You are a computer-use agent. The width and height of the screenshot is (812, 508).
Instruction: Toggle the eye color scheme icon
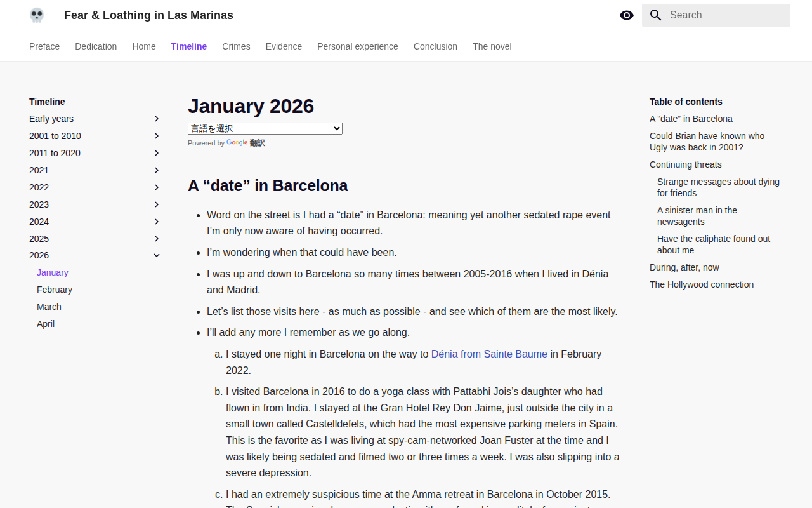(x=627, y=15)
